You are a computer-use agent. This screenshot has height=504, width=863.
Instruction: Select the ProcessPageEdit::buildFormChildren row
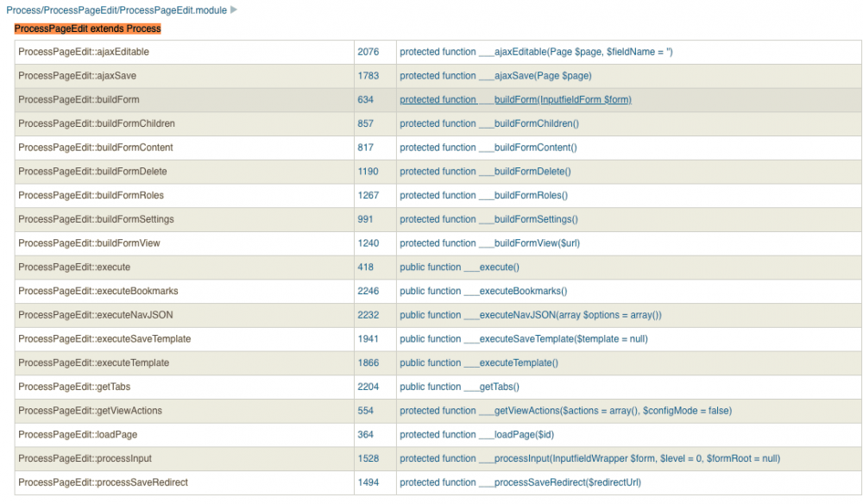[97, 123]
